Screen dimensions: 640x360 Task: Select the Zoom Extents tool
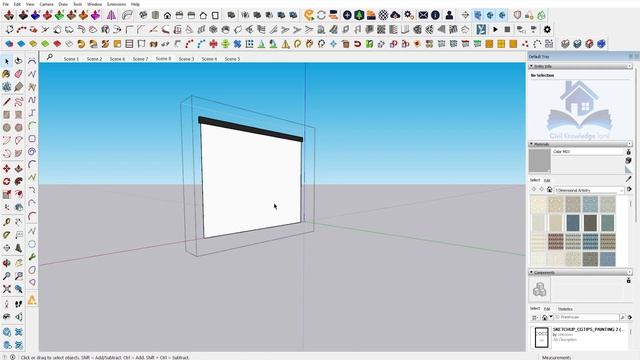click(7, 289)
